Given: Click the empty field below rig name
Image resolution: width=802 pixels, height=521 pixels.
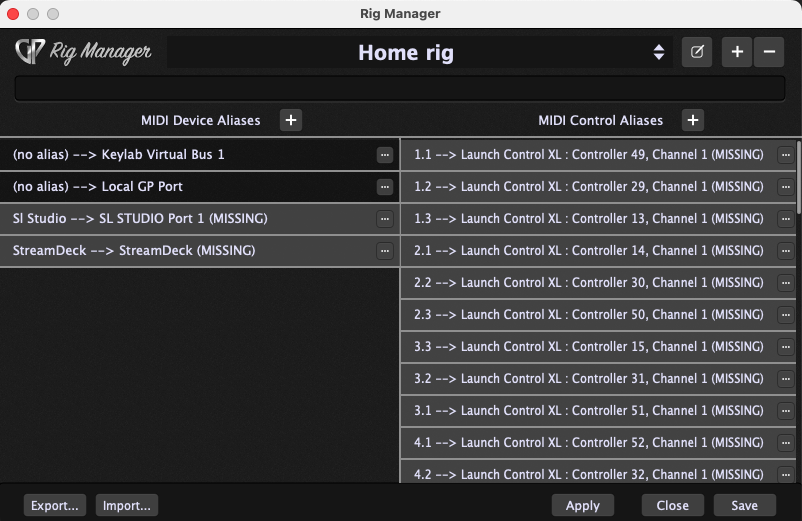Looking at the screenshot, I should (x=400, y=88).
